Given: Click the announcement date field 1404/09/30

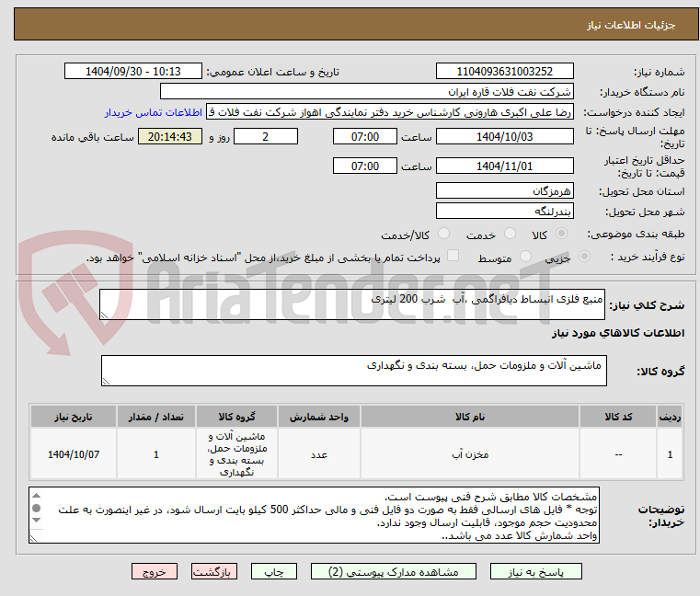Looking at the screenshot, I should point(133,72).
